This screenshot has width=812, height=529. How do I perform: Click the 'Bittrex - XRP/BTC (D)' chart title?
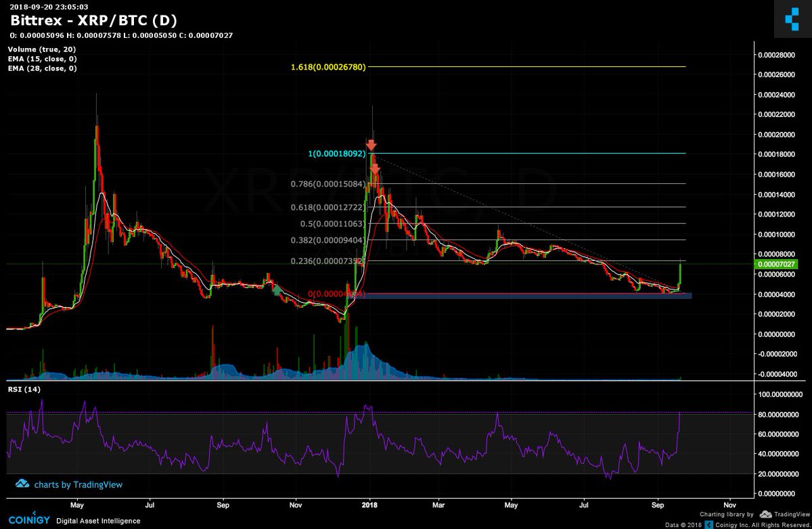tap(94, 20)
